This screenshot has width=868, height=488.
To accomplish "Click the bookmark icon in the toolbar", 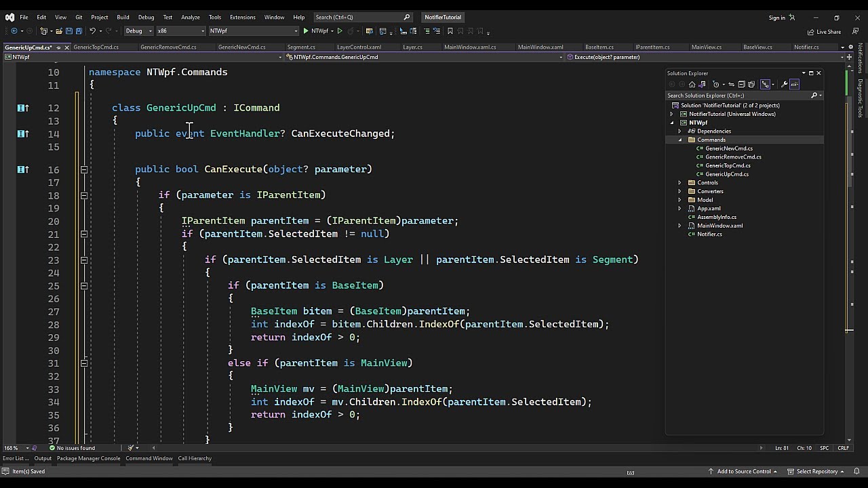I will [x=450, y=30].
